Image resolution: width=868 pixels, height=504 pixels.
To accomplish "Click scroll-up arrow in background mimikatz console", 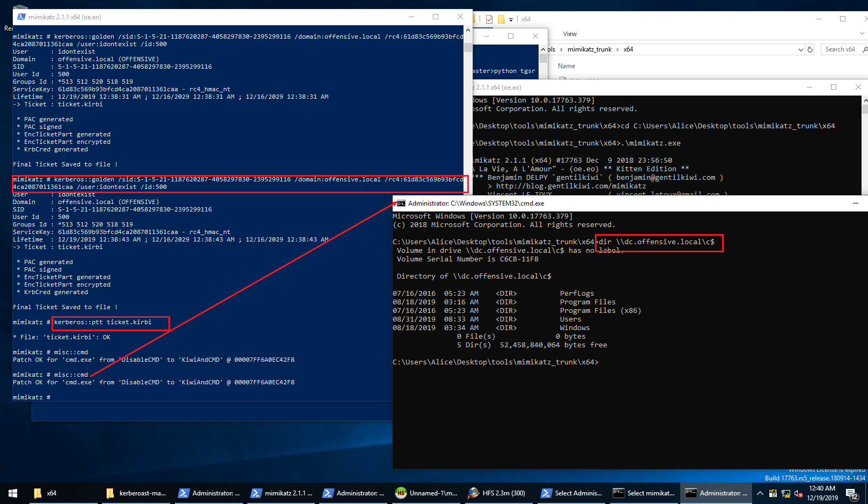I will (864, 100).
